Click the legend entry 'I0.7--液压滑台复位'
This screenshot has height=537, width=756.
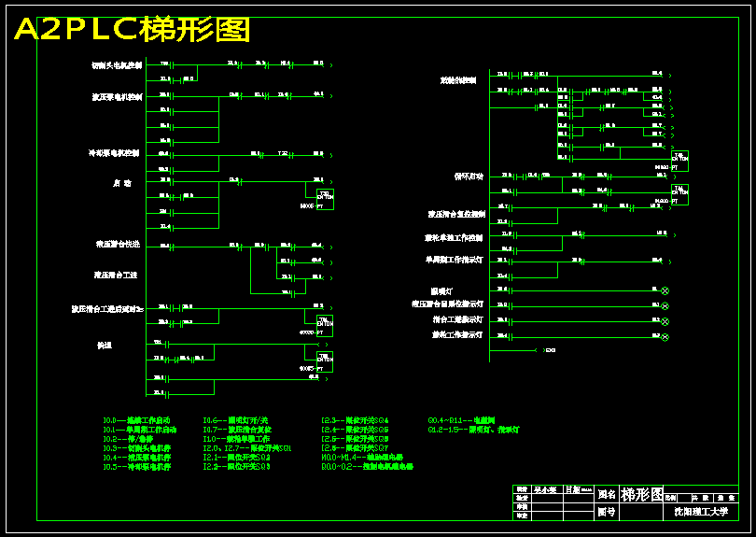pyautogui.click(x=237, y=430)
